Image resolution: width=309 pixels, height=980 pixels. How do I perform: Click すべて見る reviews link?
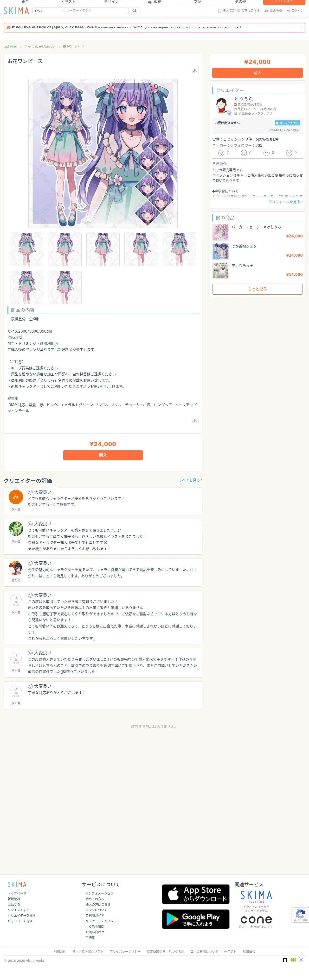191,480
